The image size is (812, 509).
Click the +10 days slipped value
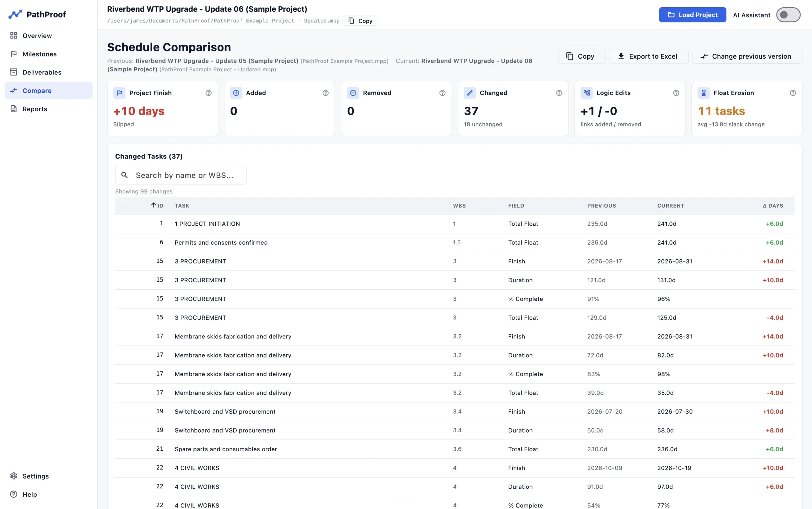139,111
